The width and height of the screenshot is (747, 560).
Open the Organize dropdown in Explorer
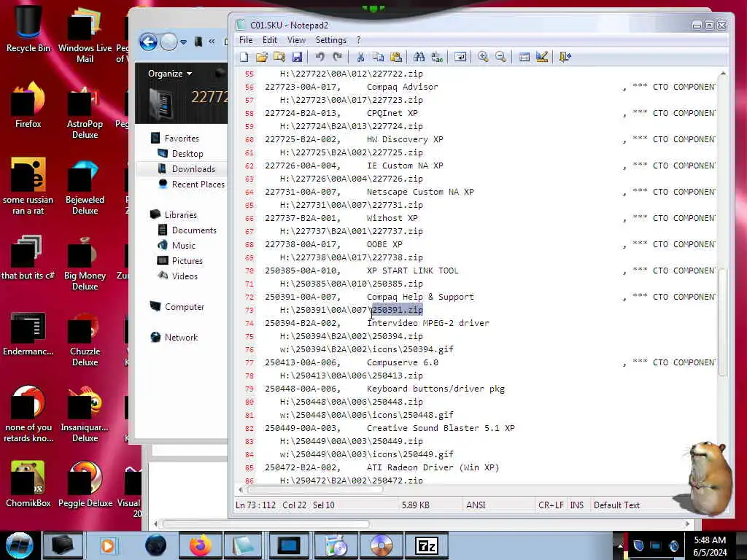[x=169, y=74]
